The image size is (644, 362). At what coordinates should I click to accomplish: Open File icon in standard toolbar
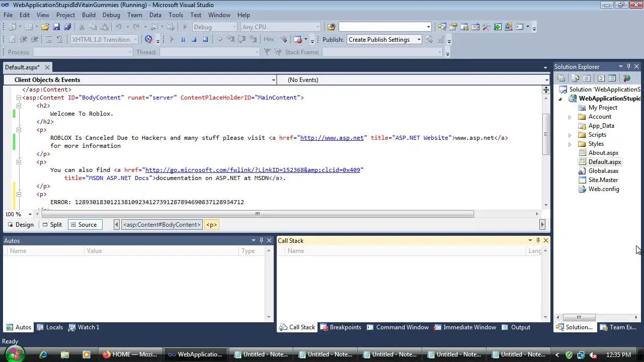pyautogui.click(x=45, y=27)
